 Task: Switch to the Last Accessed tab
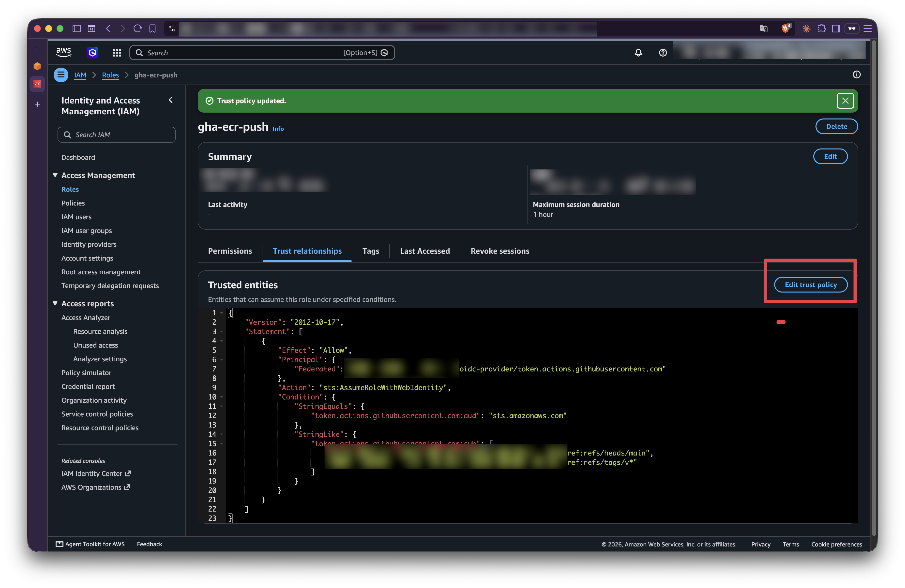[425, 251]
